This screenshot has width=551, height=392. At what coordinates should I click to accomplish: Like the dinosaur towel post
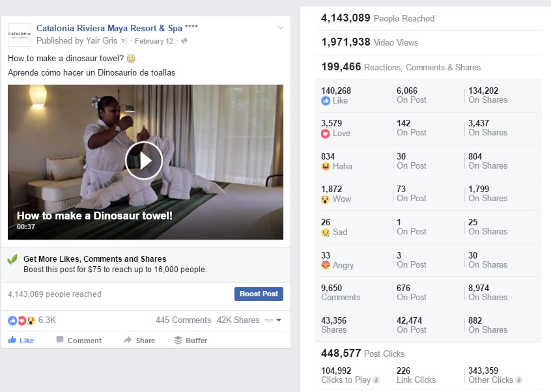[x=21, y=341]
